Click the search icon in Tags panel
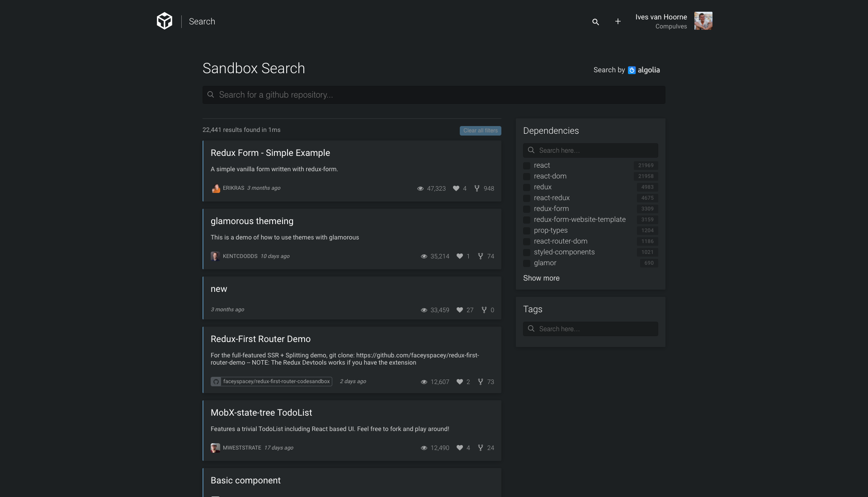This screenshot has height=497, width=868. point(531,329)
